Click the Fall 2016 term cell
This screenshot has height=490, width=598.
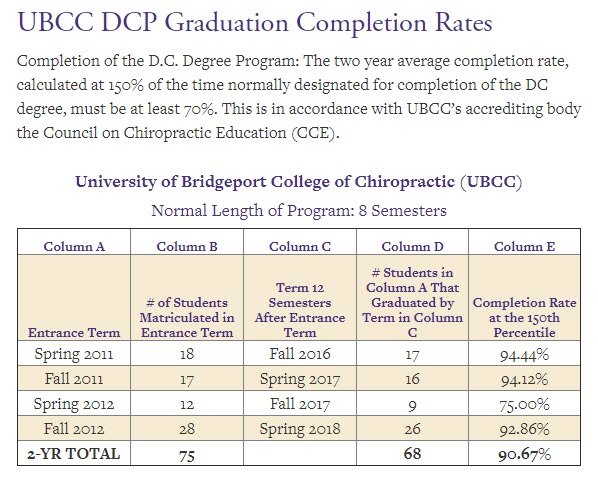point(300,353)
